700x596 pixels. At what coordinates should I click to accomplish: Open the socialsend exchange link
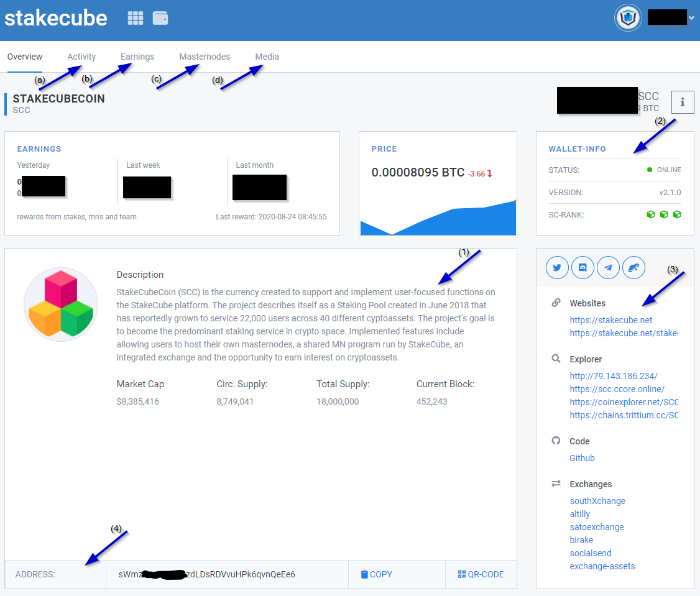click(591, 553)
